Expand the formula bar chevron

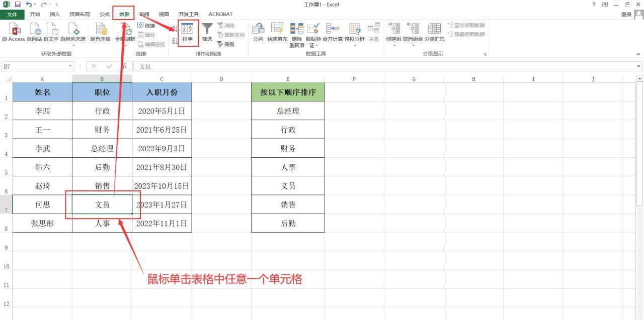click(639, 66)
